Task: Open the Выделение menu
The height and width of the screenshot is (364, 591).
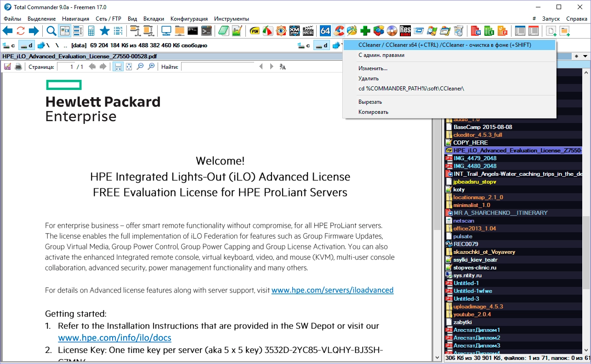Action: point(42,19)
